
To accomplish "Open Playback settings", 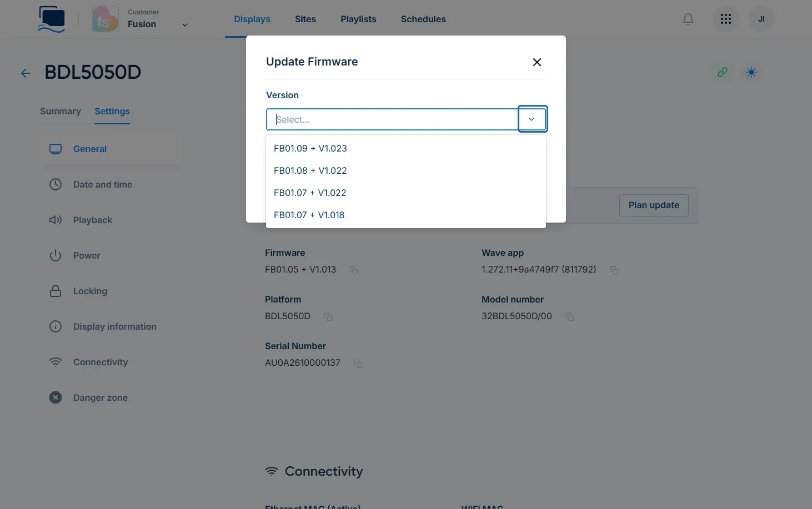I will point(111,220).
